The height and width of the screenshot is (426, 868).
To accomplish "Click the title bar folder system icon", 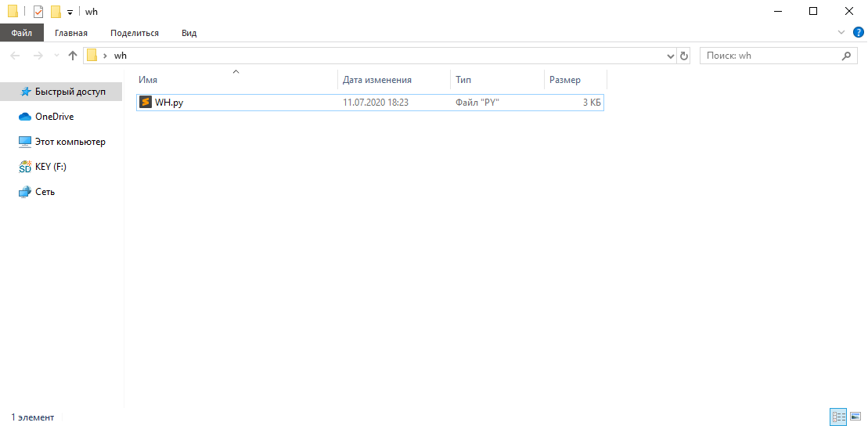I will [x=13, y=11].
